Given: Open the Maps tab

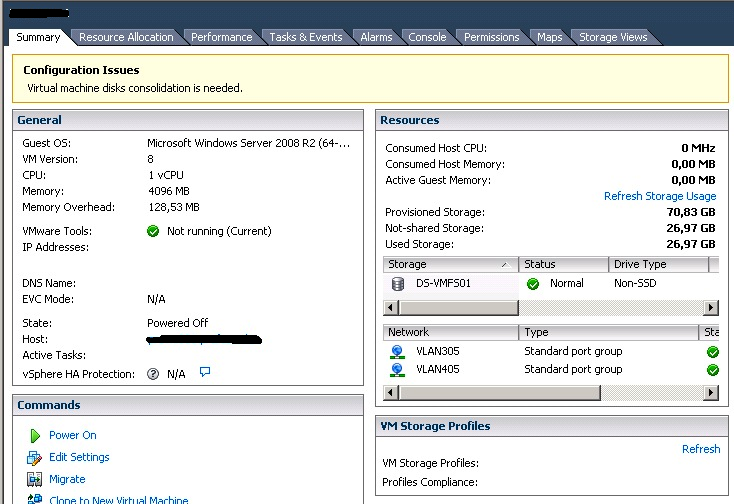Looking at the screenshot, I should (550, 37).
